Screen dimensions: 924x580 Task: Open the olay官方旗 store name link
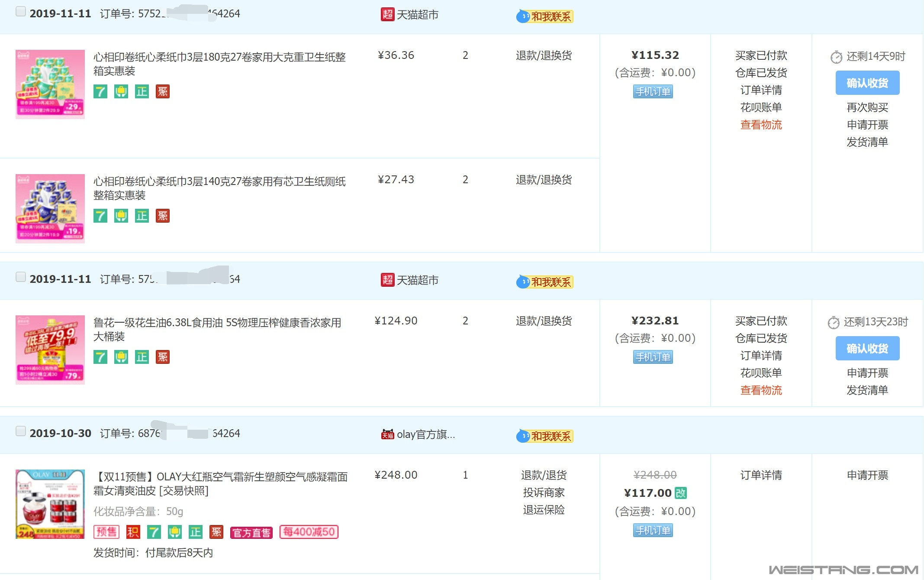[x=426, y=434]
